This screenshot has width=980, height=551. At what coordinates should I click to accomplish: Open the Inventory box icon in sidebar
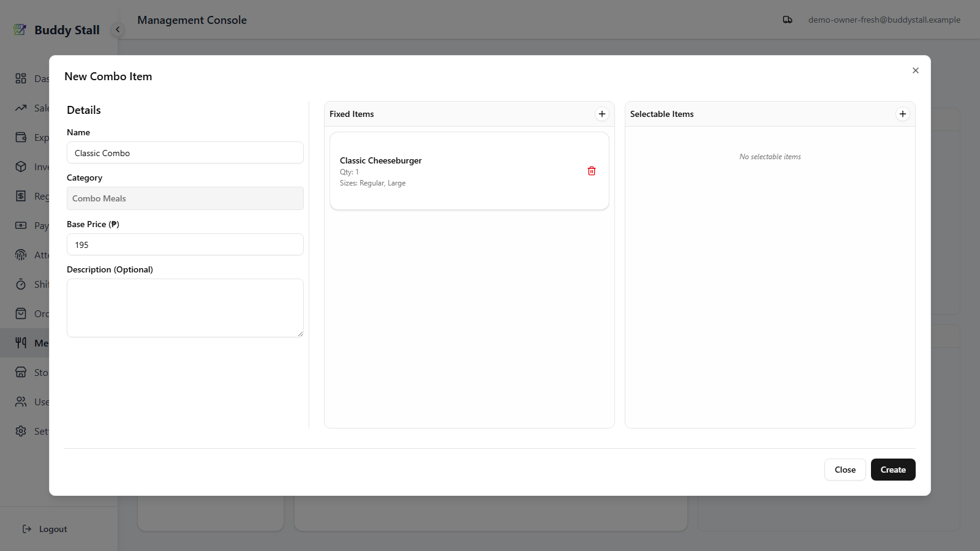tap(21, 167)
